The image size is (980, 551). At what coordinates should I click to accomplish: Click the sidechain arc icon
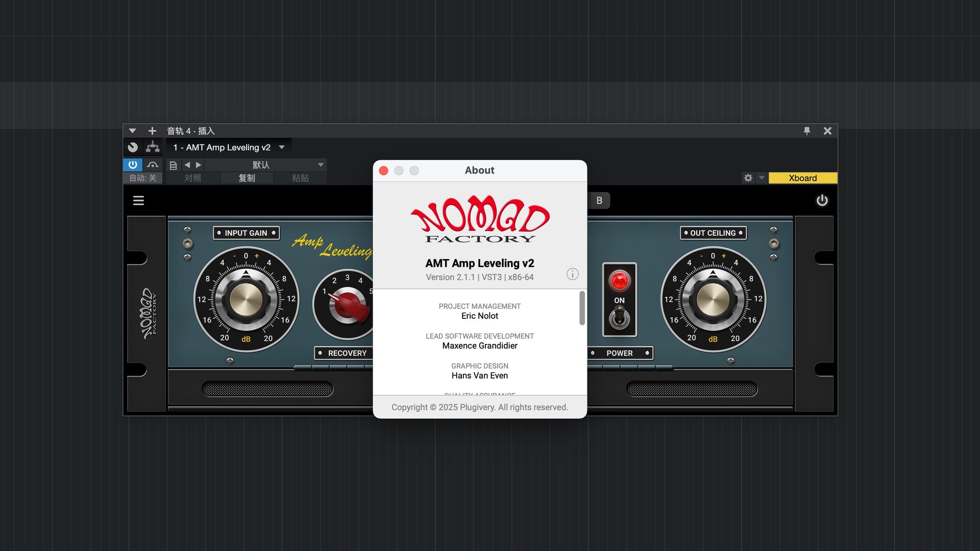[x=152, y=165]
